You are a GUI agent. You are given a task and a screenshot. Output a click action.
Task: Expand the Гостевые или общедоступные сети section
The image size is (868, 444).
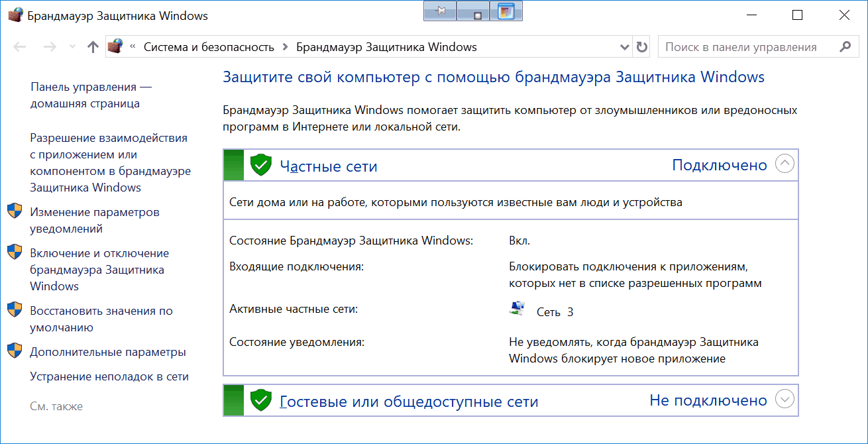click(x=785, y=399)
